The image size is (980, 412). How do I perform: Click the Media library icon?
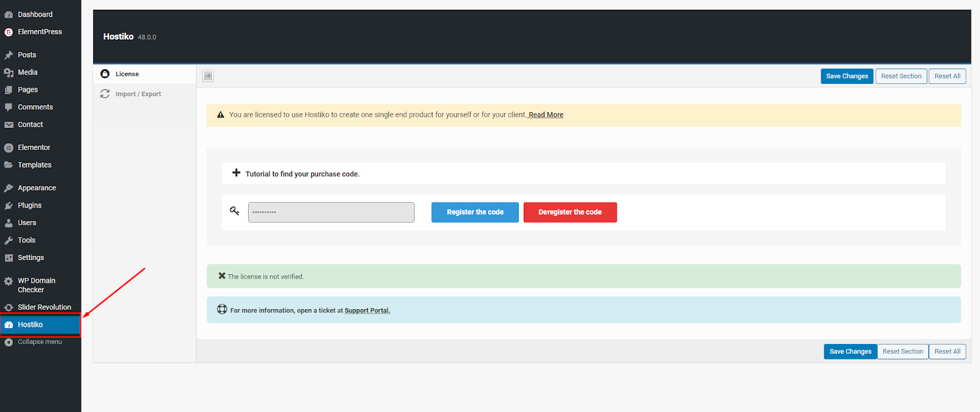point(9,72)
